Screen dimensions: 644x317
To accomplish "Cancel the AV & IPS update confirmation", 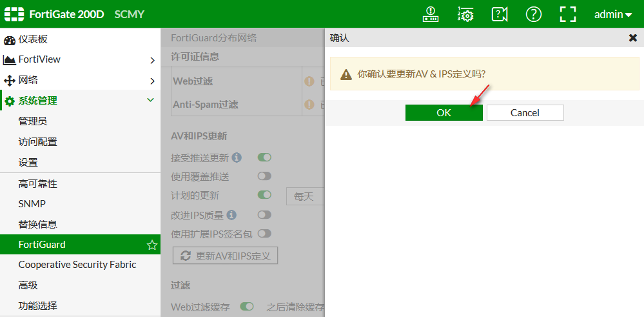I will 525,112.
